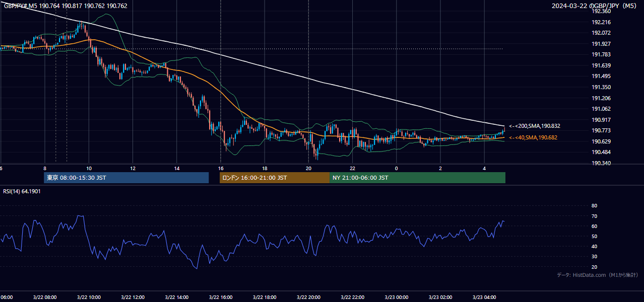Click hour label 22 under the price chart

pos(352,168)
